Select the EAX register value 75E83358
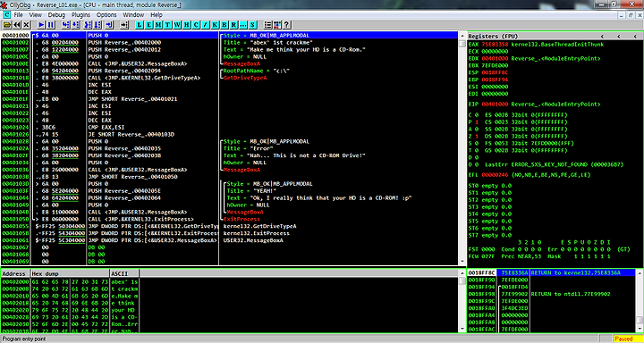Viewport: 644px width, 343px height. 496,44
